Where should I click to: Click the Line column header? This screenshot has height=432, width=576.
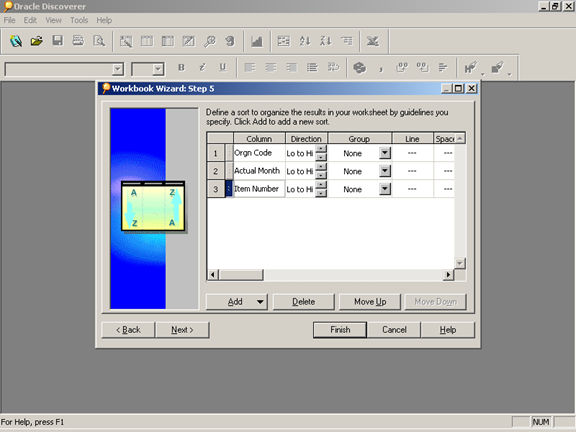pos(412,139)
